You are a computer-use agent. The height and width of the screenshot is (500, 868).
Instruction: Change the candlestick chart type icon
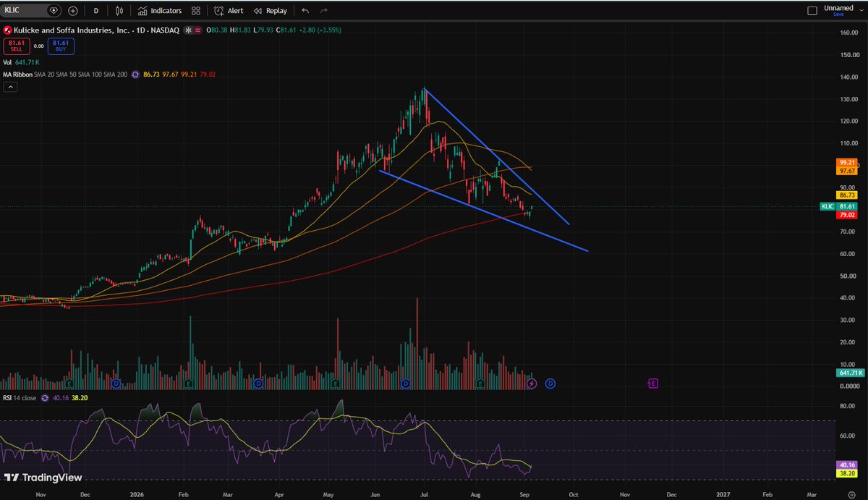[119, 11]
